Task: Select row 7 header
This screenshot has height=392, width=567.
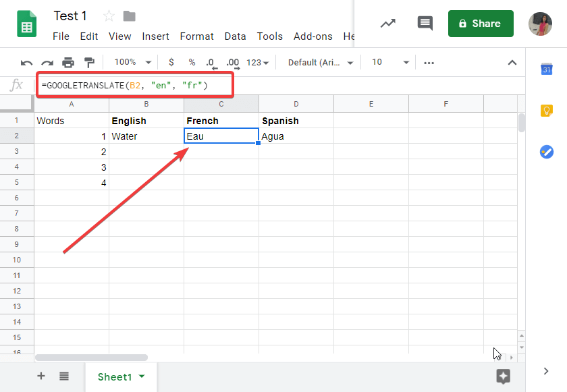Action: coord(17,213)
